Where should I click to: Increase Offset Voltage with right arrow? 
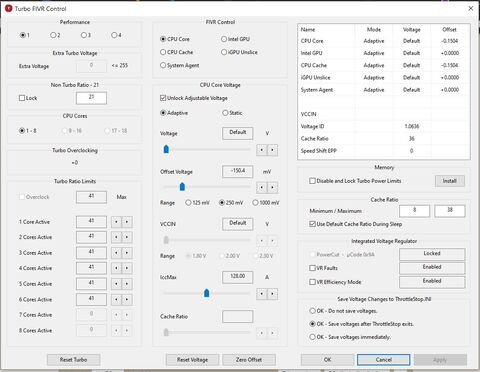point(272,187)
